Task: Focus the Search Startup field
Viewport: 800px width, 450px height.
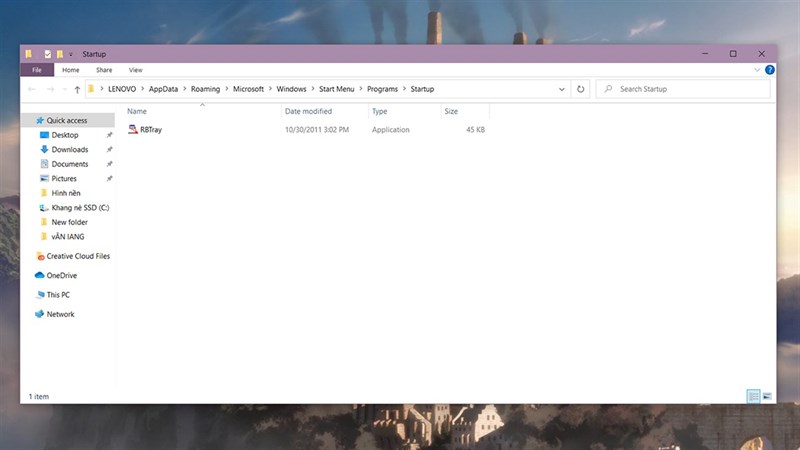Action: [x=683, y=89]
